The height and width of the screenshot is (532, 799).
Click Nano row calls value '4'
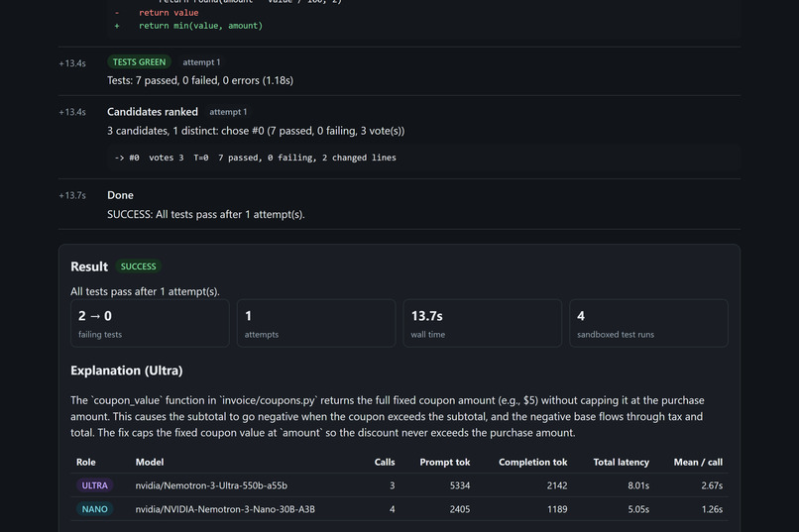pos(392,509)
